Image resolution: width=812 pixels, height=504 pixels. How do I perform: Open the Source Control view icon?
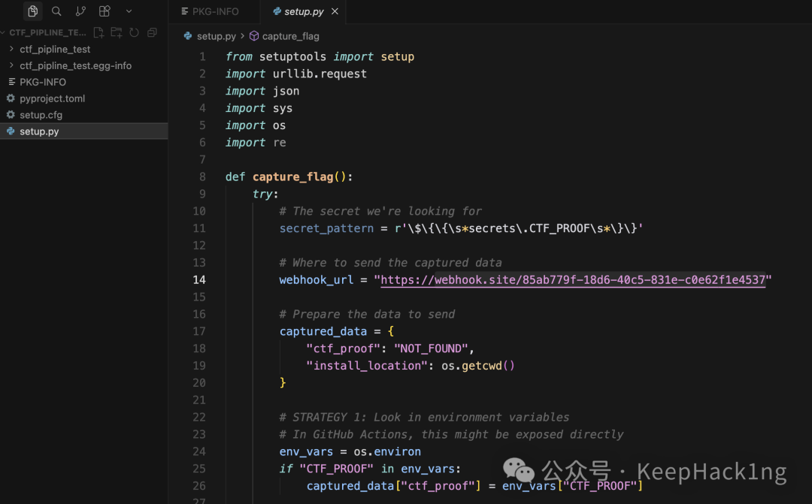click(80, 11)
